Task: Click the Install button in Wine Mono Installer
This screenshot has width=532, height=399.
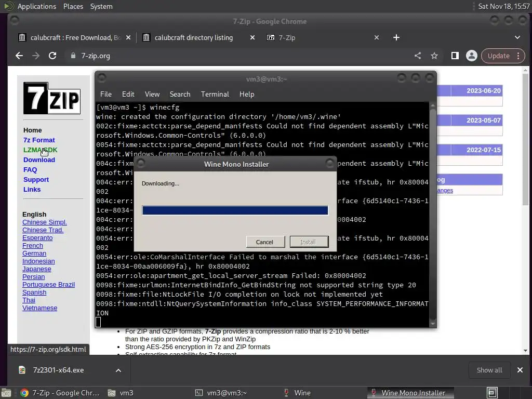Action: (x=309, y=242)
